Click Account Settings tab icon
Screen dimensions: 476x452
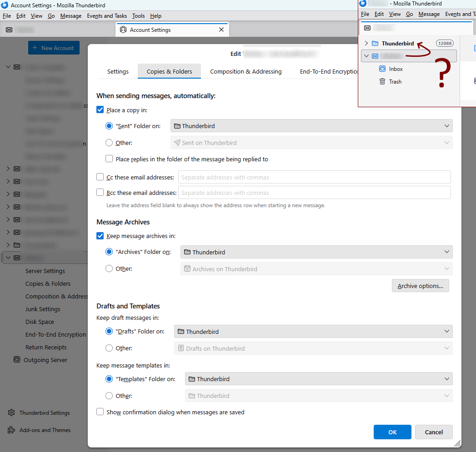(x=123, y=30)
